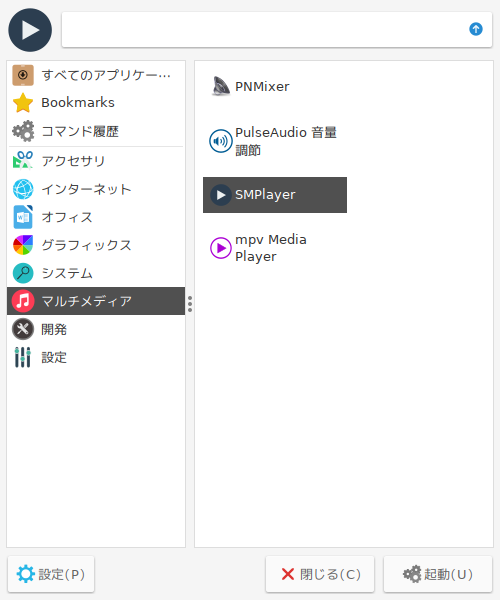Click the scissors accessories icon
500x600 pixels.
click(23, 160)
